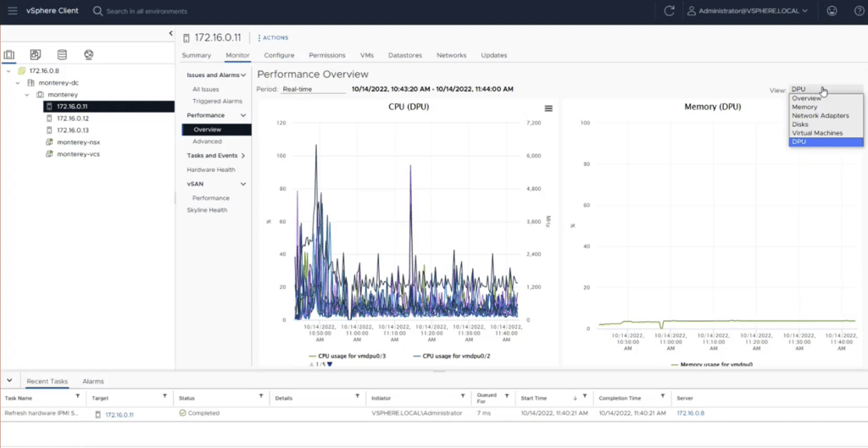The image size is (868, 448).
Task: Open the VMs tab
Action: (367, 55)
